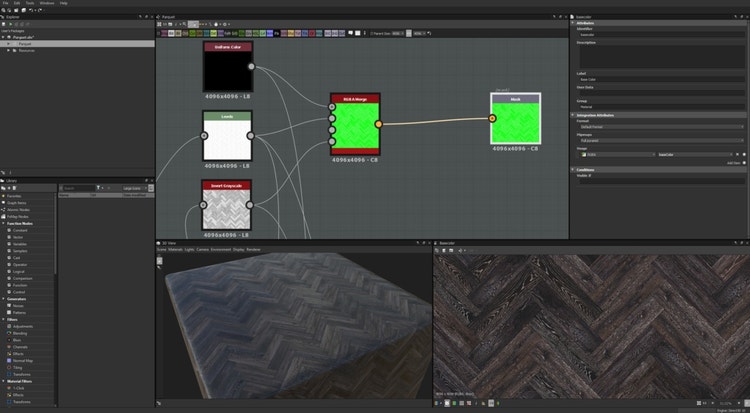
Task: Select the Invert Grayscale node
Action: coord(227,209)
